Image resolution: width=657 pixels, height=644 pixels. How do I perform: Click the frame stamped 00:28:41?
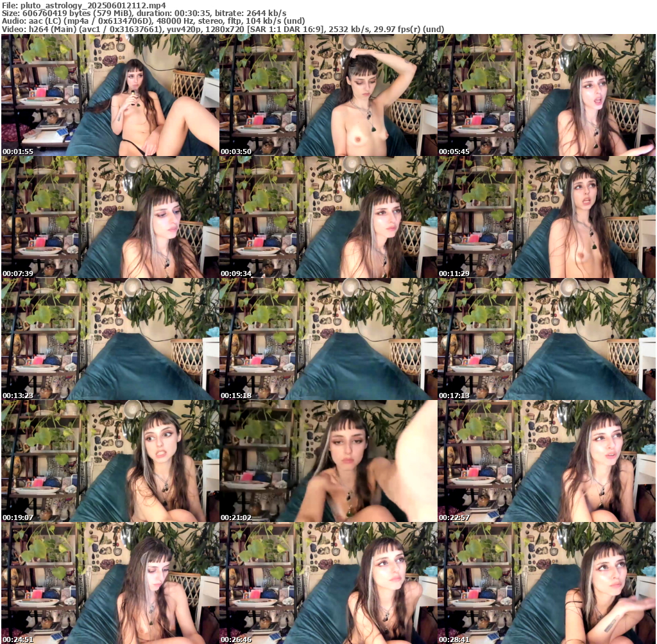(547, 583)
